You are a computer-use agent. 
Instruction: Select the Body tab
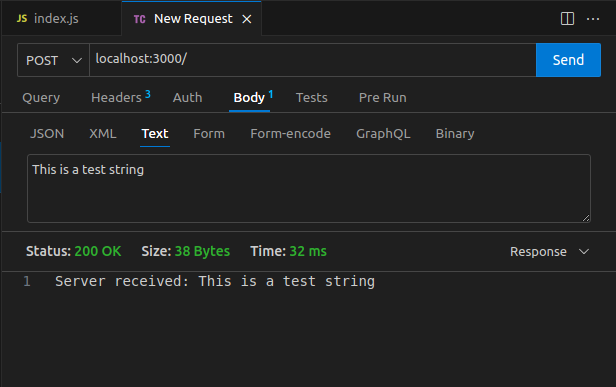249,97
